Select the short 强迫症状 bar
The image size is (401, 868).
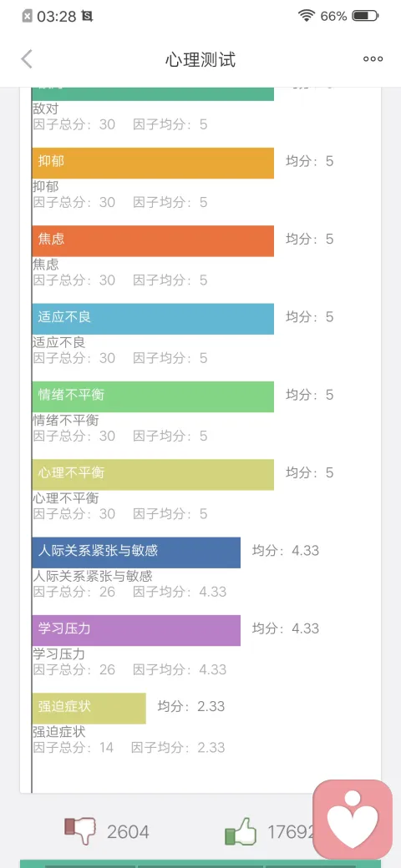coord(89,709)
